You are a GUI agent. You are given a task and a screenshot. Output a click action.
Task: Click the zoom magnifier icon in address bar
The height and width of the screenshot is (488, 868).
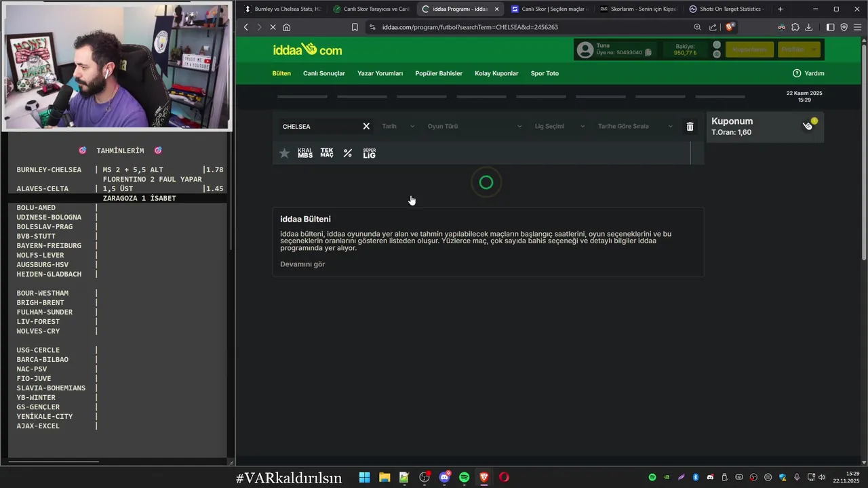point(697,27)
